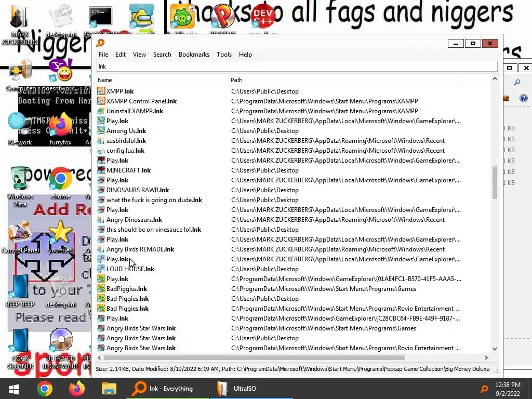
Task: Switch to the UltraISO taskbar button
Action: (251, 389)
